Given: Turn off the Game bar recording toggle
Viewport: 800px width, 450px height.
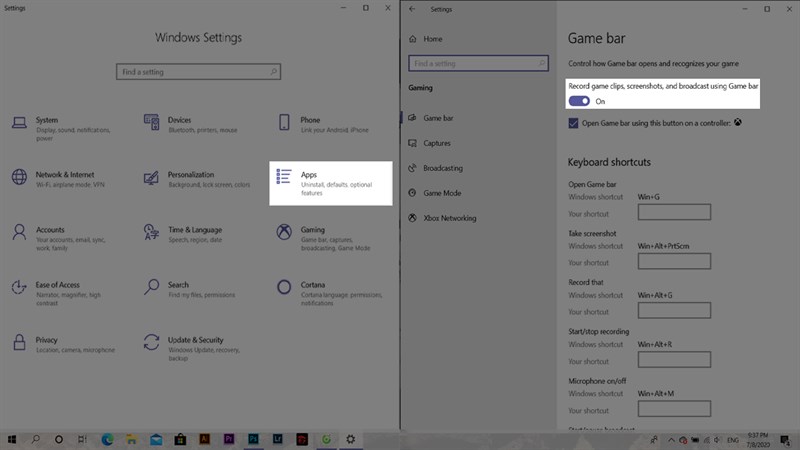Looking at the screenshot, I should tap(579, 101).
